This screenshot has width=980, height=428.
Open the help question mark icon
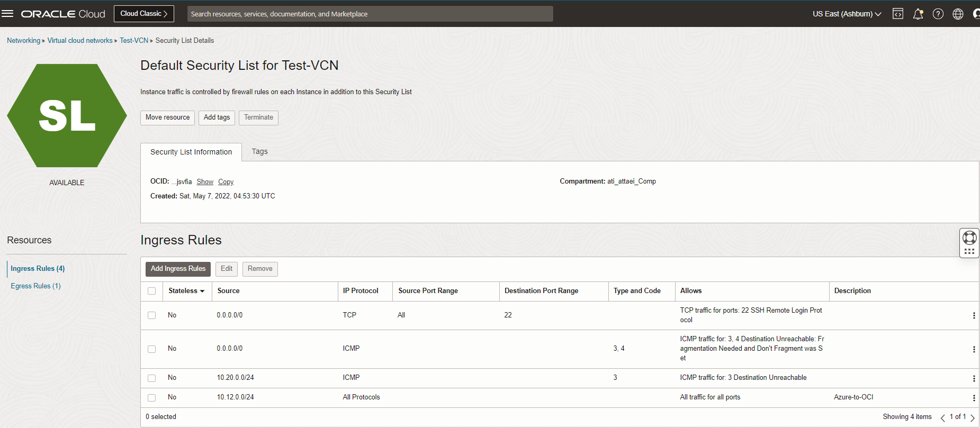point(938,14)
